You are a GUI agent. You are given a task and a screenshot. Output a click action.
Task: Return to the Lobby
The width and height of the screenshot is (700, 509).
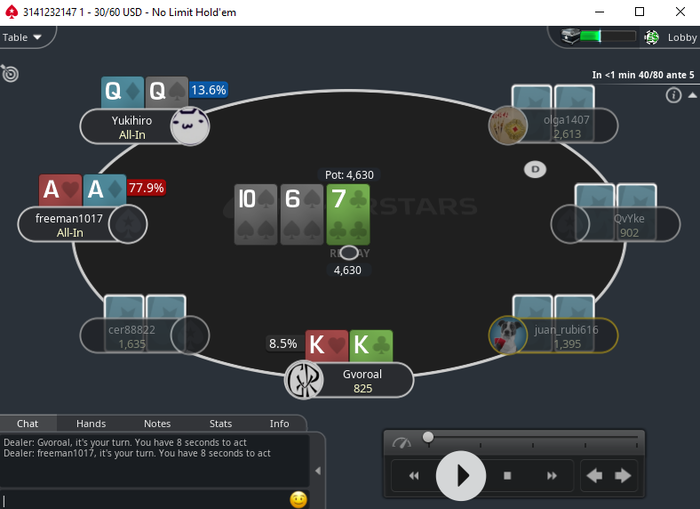(682, 38)
